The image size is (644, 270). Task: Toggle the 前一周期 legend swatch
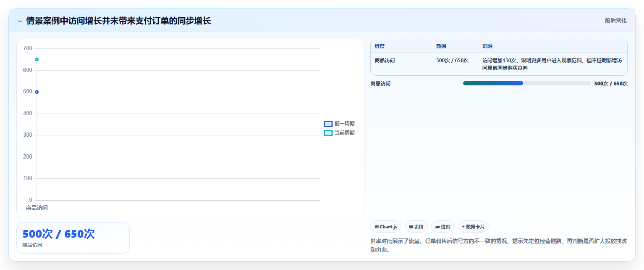click(x=328, y=124)
